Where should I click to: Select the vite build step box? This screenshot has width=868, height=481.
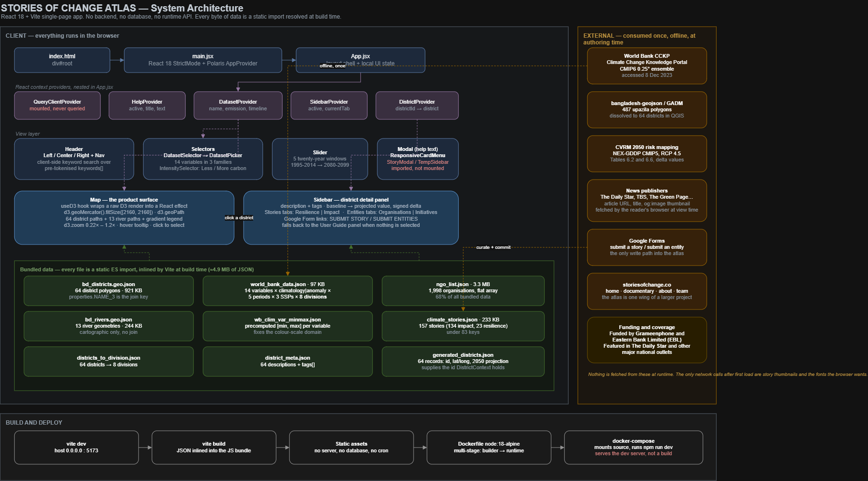click(214, 448)
